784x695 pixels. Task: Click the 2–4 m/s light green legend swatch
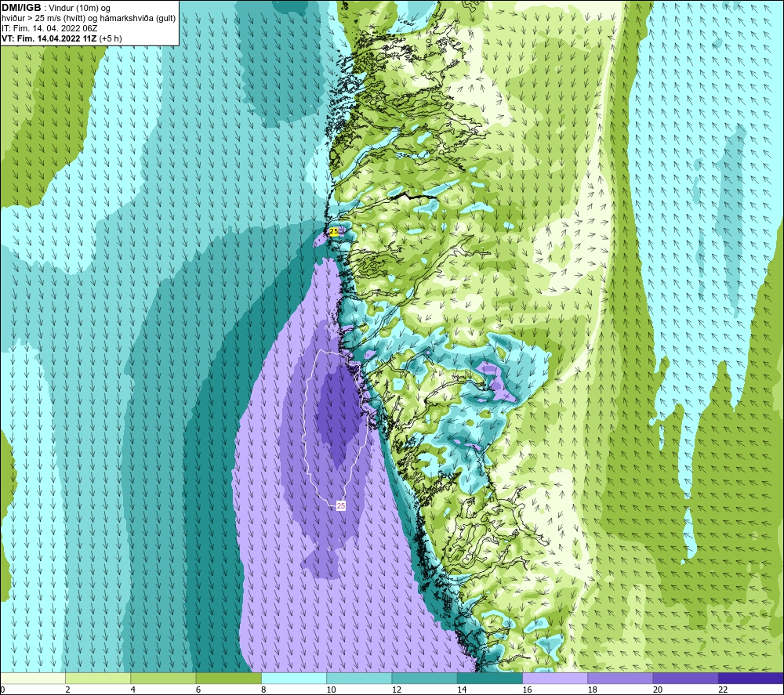pos(98,678)
